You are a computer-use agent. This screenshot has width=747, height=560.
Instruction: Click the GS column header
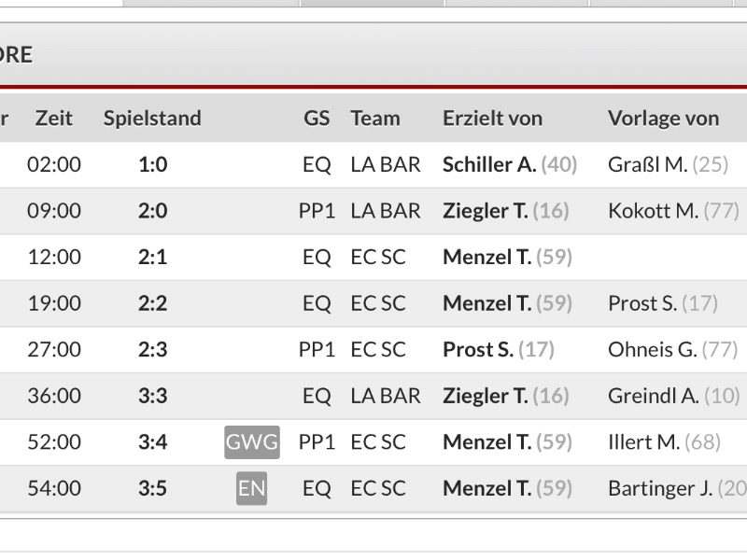tap(317, 119)
